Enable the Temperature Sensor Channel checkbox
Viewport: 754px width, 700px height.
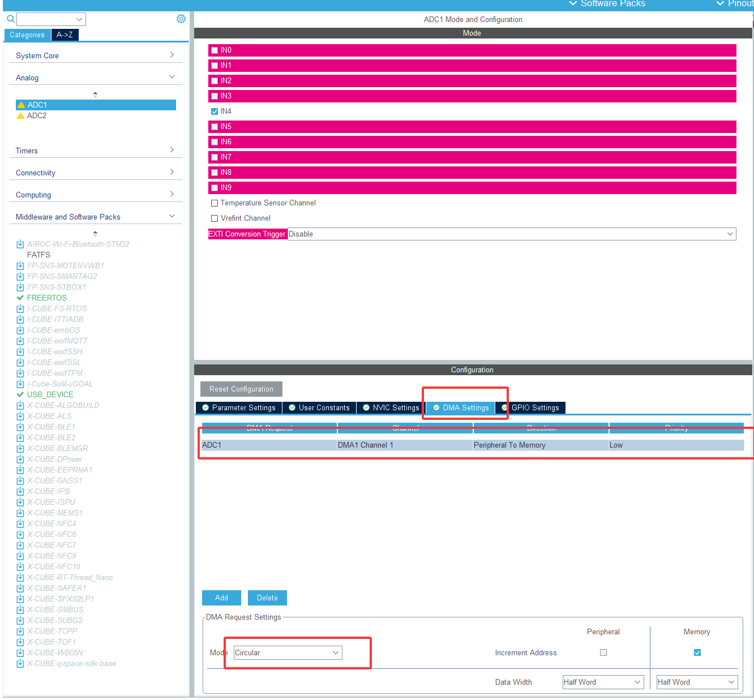pos(215,203)
